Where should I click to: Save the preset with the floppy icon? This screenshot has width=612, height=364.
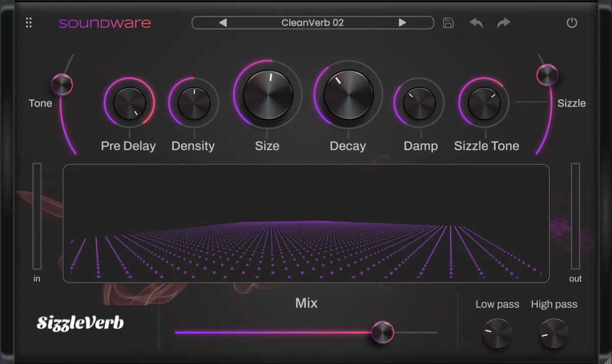coord(448,22)
